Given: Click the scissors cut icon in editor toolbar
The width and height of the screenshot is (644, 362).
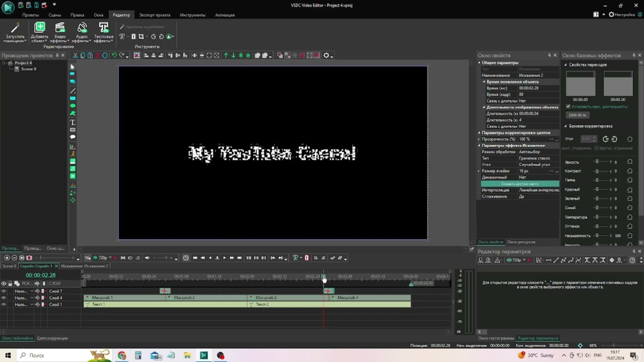Looking at the screenshot, I should click(x=75, y=55).
